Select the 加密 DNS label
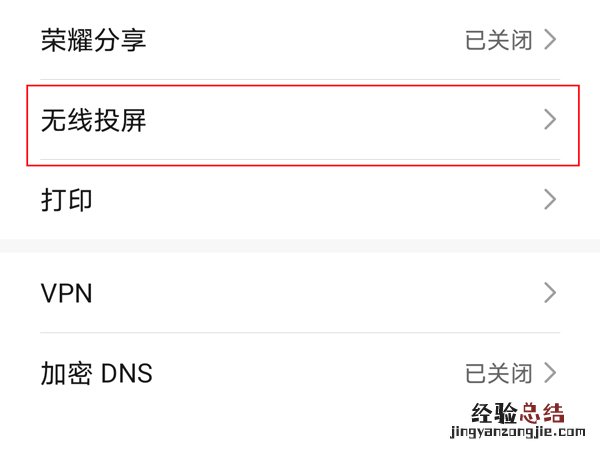This screenshot has width=600, height=450. (96, 374)
